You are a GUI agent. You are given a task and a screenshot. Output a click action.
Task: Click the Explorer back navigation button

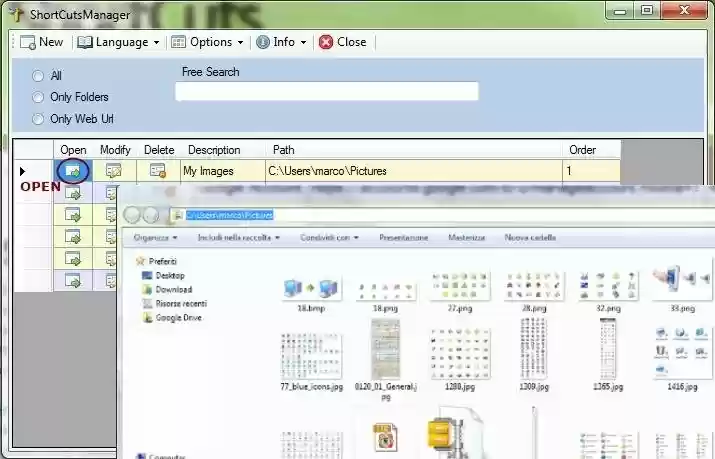(132, 215)
